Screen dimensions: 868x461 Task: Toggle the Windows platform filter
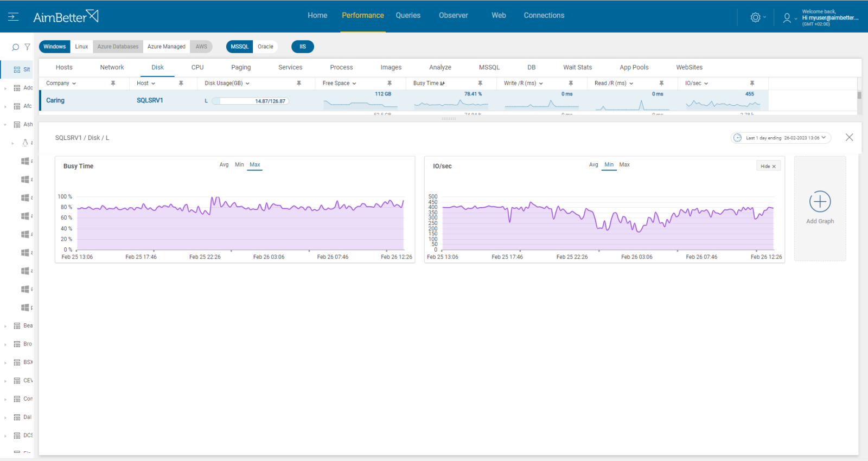tap(54, 47)
